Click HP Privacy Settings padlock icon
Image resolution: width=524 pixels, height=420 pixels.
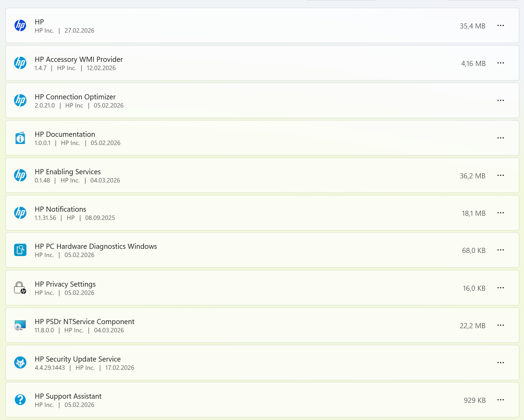[x=20, y=288]
